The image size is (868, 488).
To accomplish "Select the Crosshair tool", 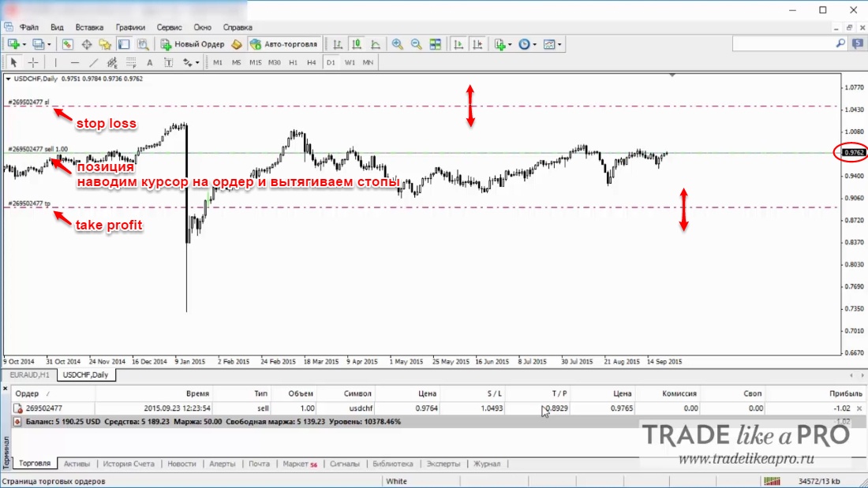I will (x=33, y=62).
